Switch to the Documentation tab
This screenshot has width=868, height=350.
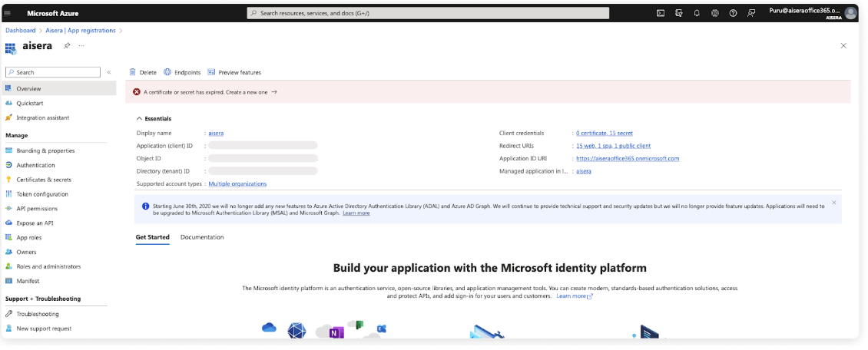[202, 237]
